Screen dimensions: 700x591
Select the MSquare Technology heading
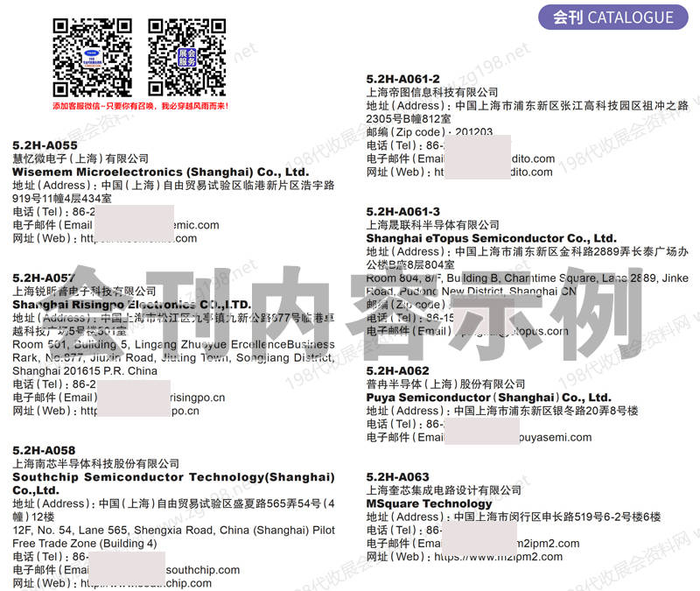pos(429,503)
